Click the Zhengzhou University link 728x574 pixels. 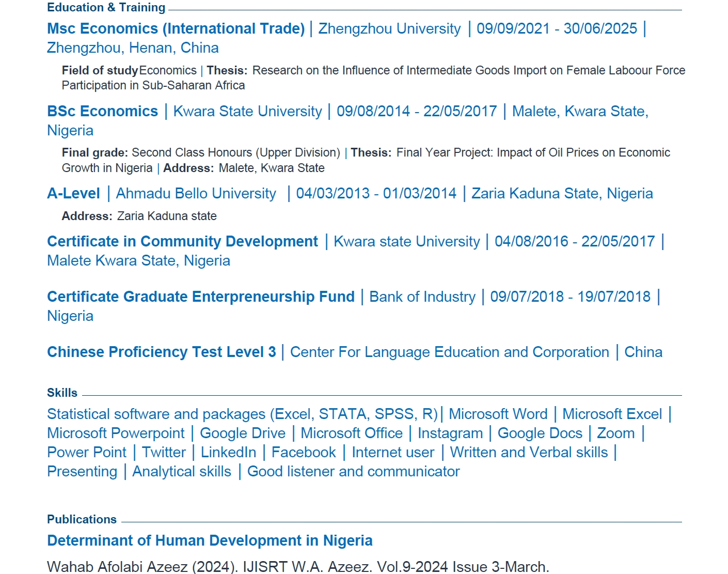pos(389,28)
